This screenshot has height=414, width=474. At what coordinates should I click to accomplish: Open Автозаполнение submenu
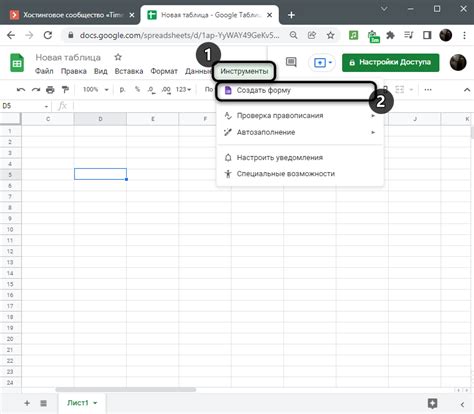(300, 132)
